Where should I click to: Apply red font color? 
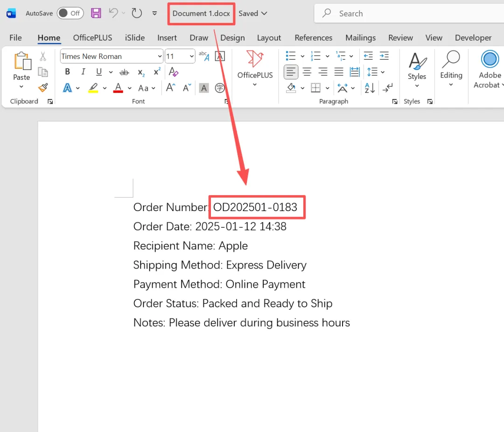[x=118, y=88]
